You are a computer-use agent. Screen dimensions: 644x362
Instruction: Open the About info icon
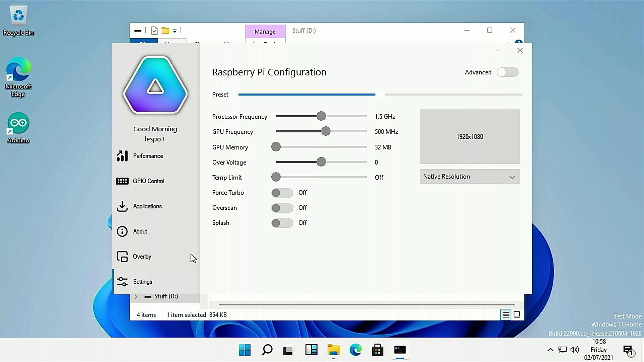click(122, 231)
